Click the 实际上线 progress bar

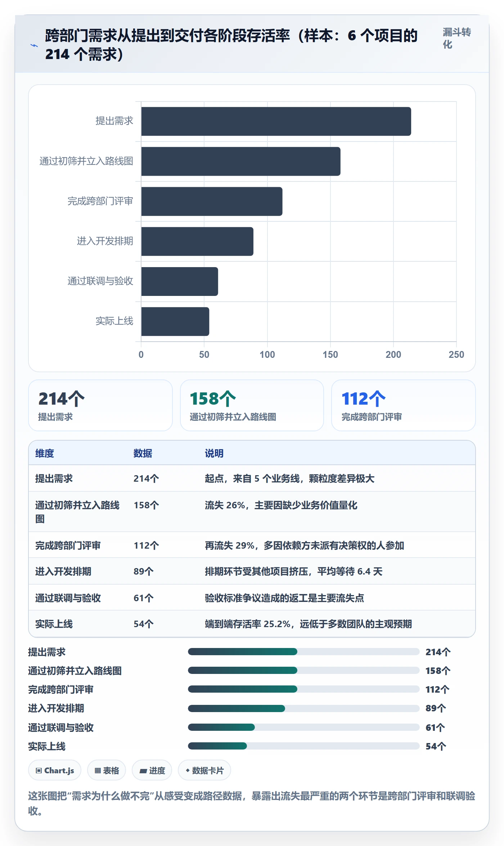(304, 746)
